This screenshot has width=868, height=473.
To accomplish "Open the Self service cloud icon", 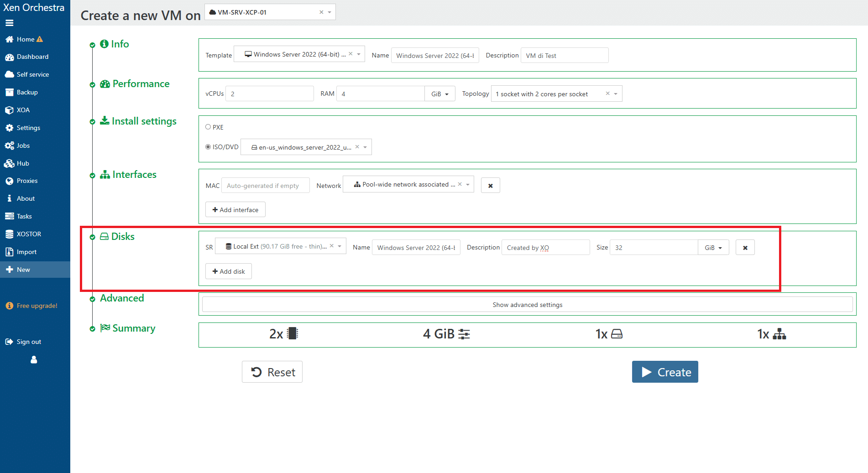I will (9, 74).
